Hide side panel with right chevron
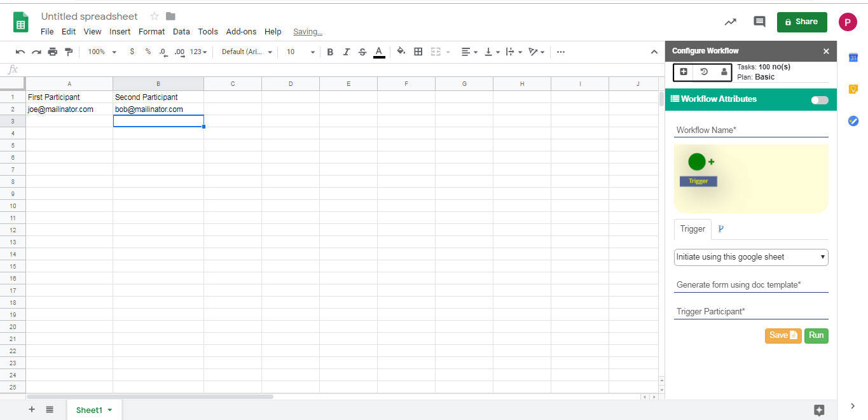This screenshot has width=868, height=420. (853, 406)
